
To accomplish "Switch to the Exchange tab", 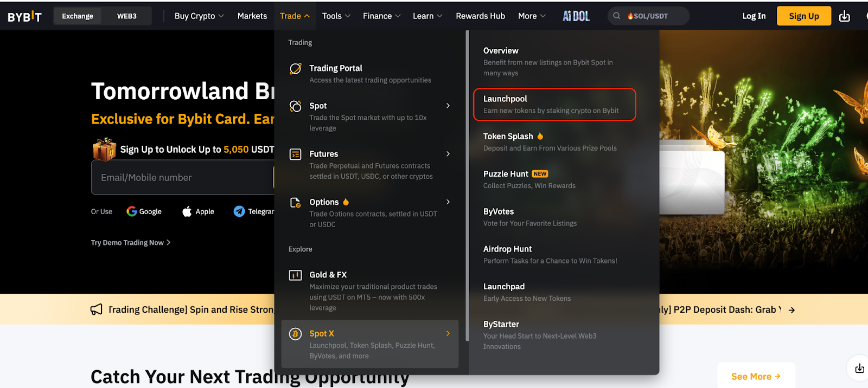I will click(x=78, y=16).
